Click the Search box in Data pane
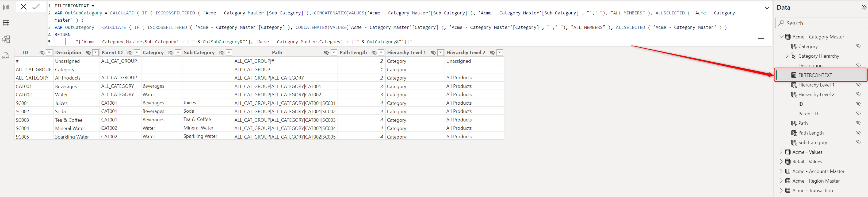 click(x=822, y=23)
